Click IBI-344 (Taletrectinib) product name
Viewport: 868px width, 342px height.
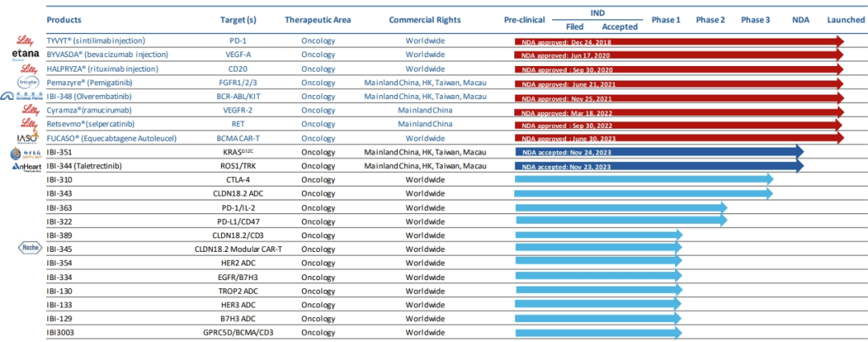tap(84, 166)
